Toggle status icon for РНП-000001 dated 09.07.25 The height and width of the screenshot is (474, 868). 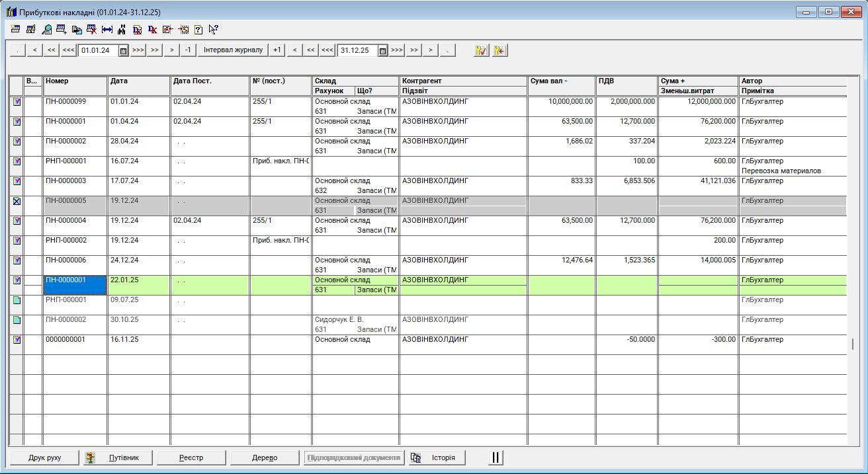(17, 300)
